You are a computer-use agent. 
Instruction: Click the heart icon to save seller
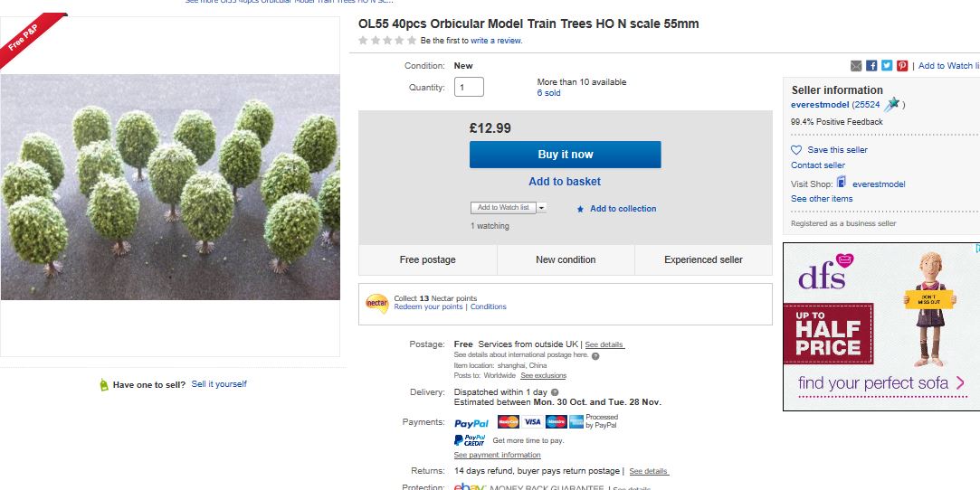click(x=796, y=150)
